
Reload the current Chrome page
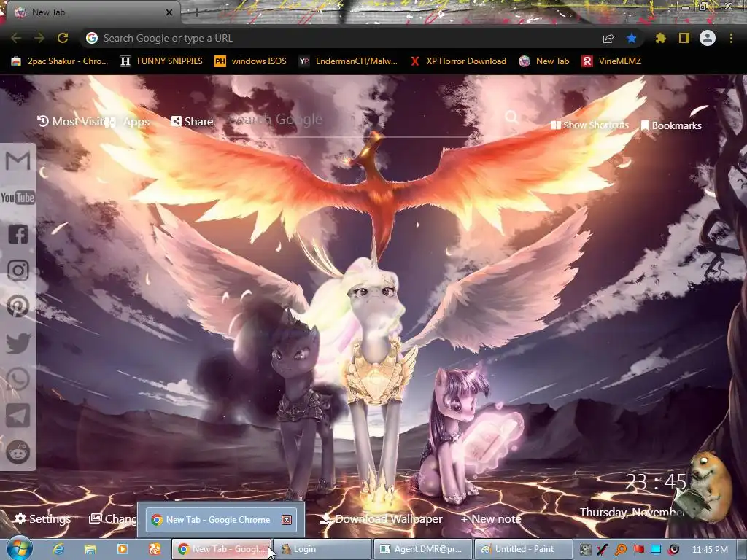[x=63, y=38]
